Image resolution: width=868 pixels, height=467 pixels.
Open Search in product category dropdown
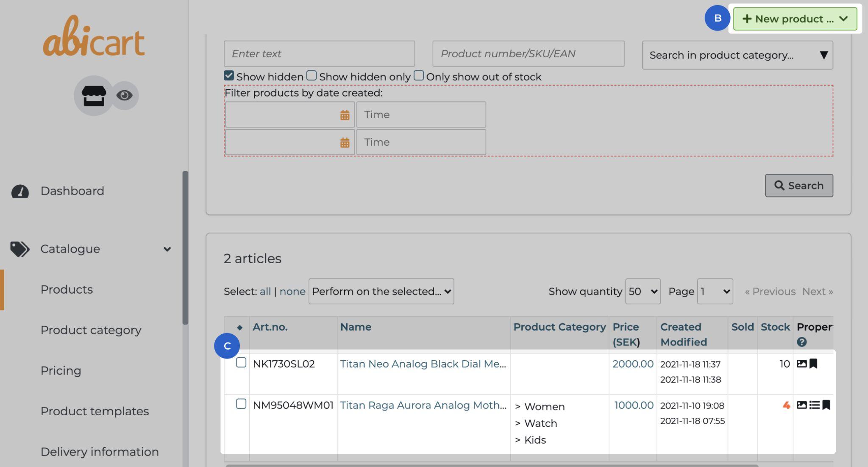coord(737,55)
